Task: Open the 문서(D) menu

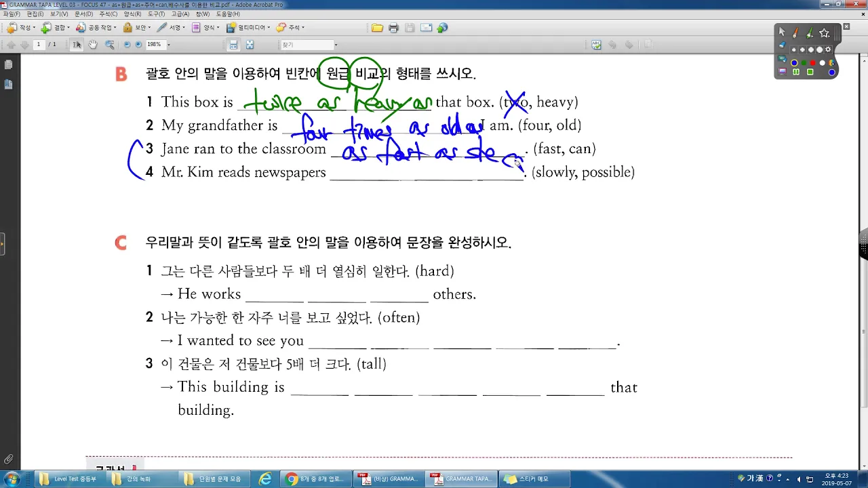Action: (x=83, y=14)
